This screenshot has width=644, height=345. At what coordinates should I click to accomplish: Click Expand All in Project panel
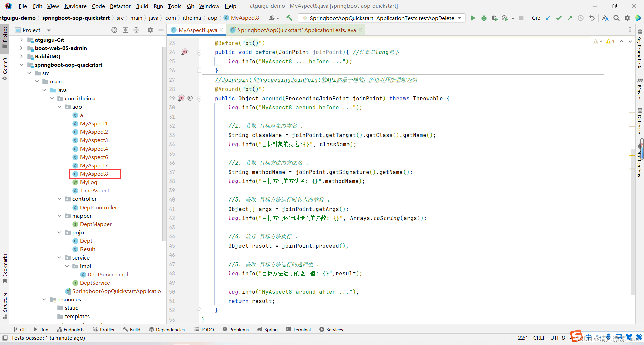coord(125,30)
